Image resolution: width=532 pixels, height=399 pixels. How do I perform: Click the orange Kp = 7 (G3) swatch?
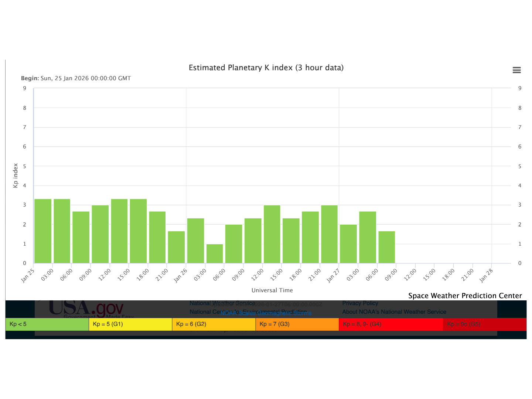(297, 324)
